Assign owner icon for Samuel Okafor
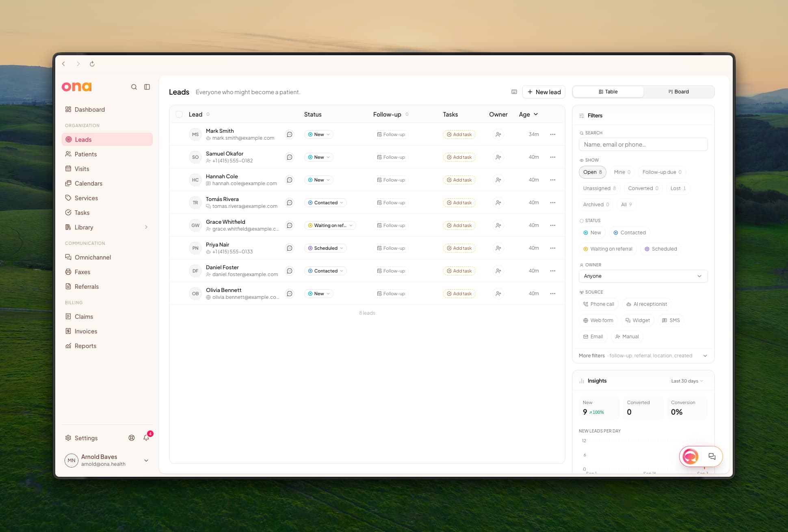 498,157
